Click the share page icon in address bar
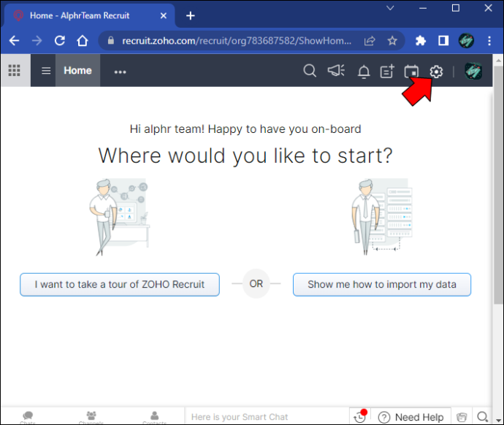Image resolution: width=504 pixels, height=425 pixels. [370, 41]
